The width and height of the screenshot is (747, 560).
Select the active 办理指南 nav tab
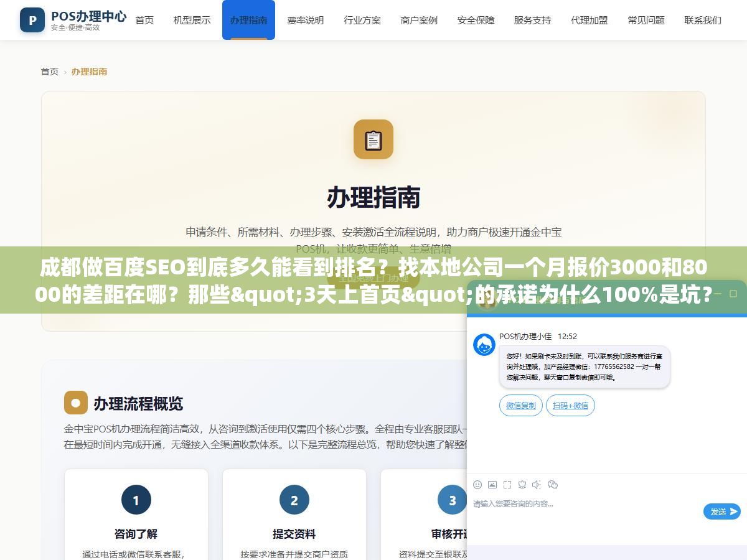tap(248, 20)
